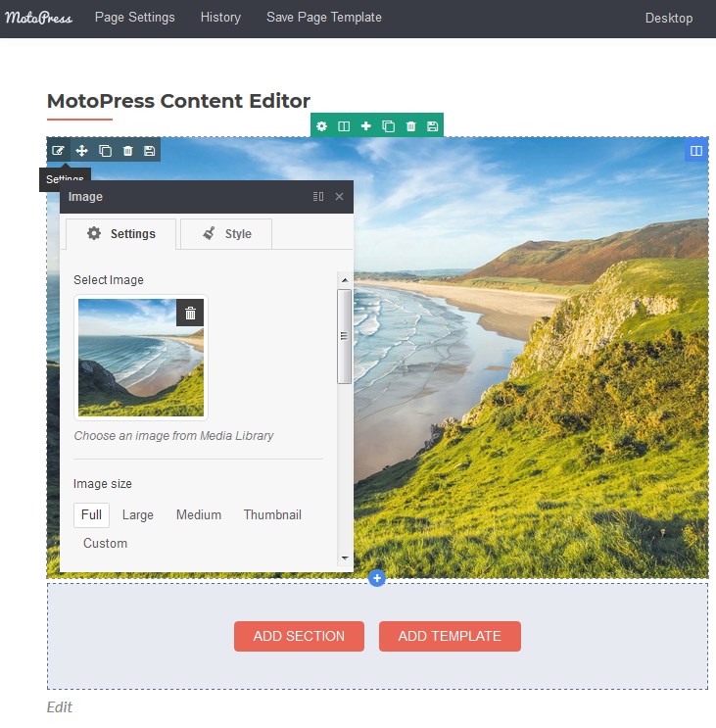Screen dimensions: 716x728
Task: Click the Image size label
Action: pos(103,484)
